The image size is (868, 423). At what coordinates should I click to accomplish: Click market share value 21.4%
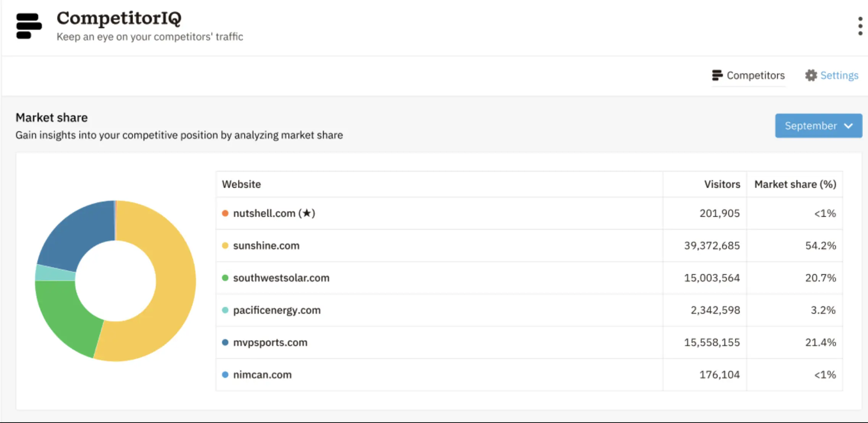pos(821,342)
